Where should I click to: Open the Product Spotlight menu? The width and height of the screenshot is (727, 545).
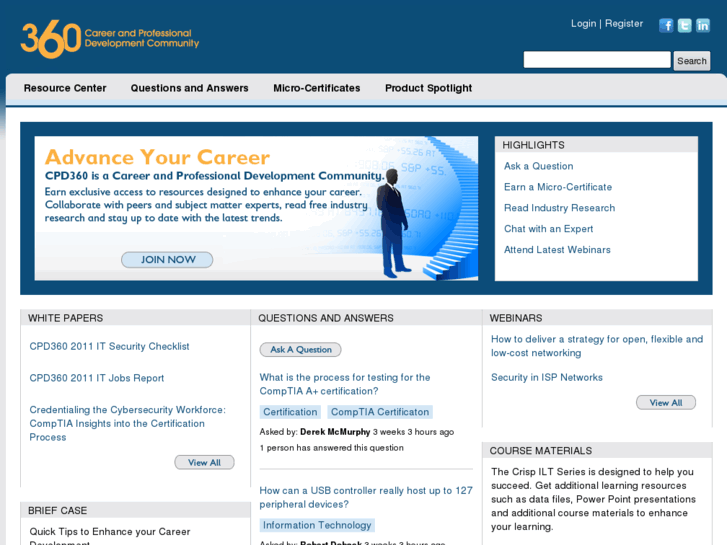[428, 88]
